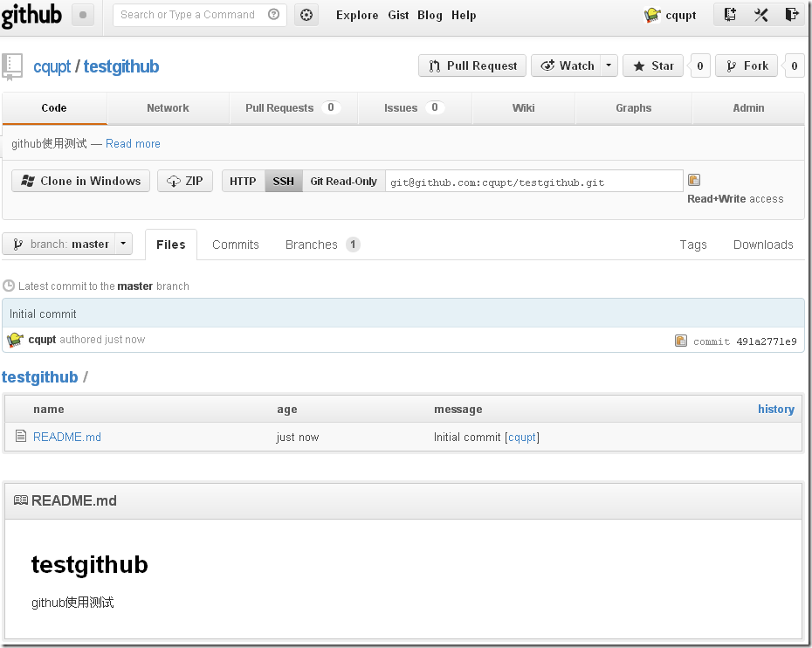Image resolution: width=812 pixels, height=648 pixels.
Task: Open the cqupt user avatar icon
Action: pyautogui.click(x=652, y=15)
